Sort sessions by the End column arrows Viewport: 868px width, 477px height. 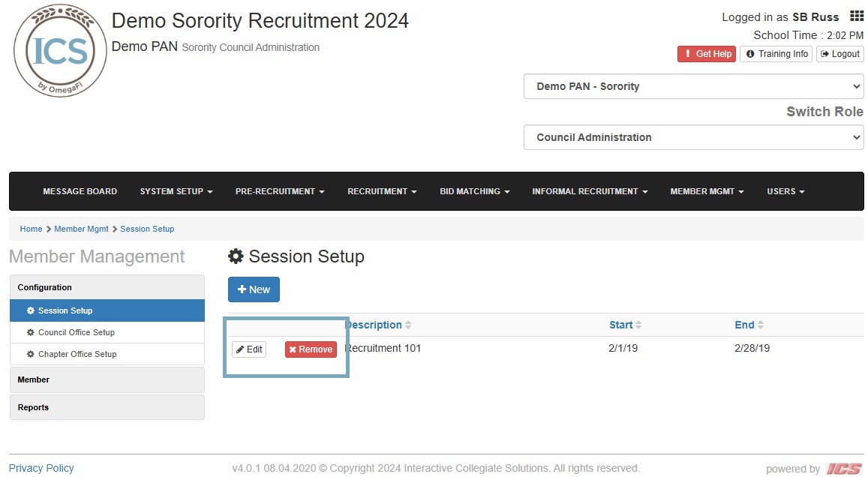click(760, 325)
